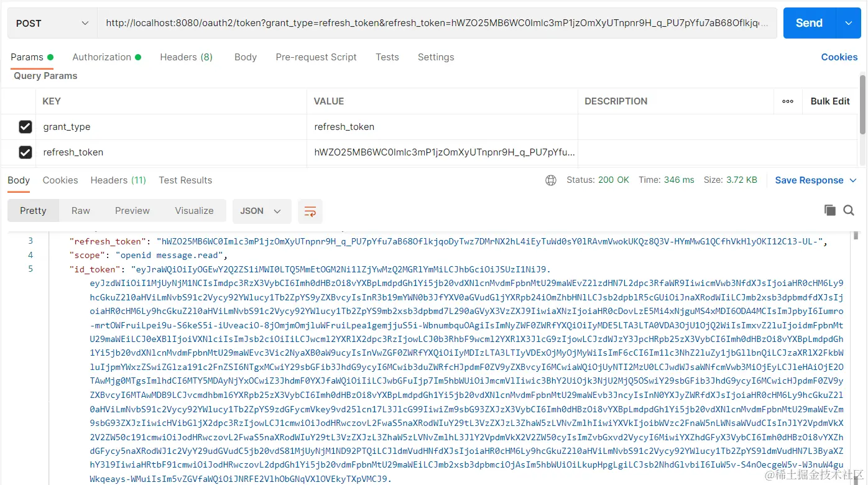868x485 pixels.
Task: Click the refresh_token value cell
Action: [442, 152]
